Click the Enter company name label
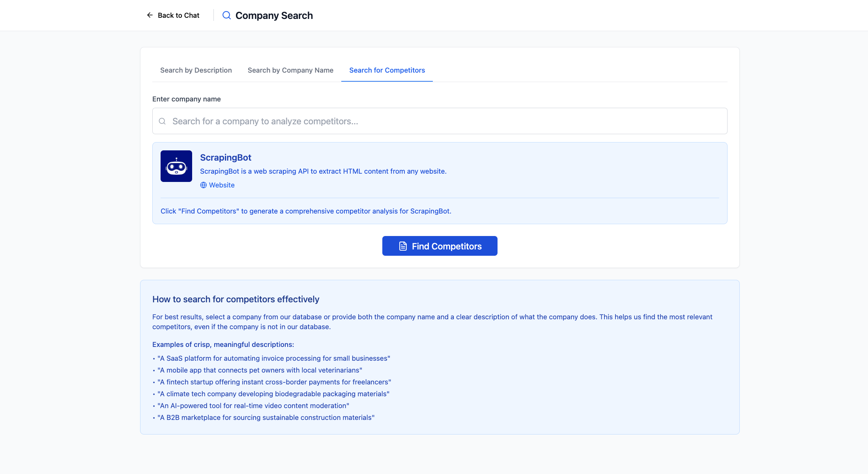This screenshot has width=868, height=474. [x=186, y=99]
